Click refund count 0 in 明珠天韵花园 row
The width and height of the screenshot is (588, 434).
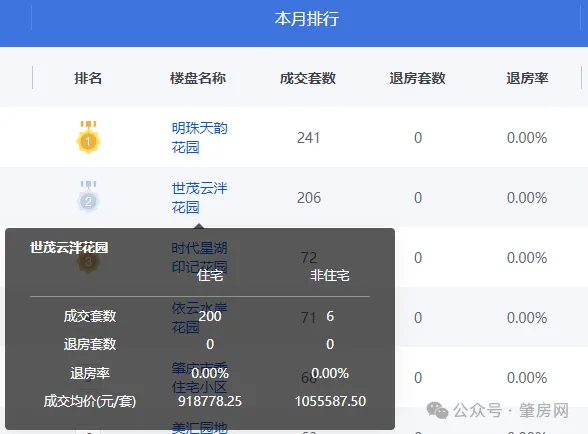pyautogui.click(x=418, y=138)
